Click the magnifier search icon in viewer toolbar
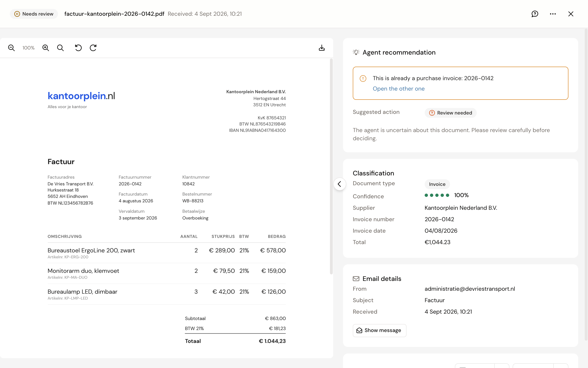This screenshot has width=588, height=368. pyautogui.click(x=60, y=48)
